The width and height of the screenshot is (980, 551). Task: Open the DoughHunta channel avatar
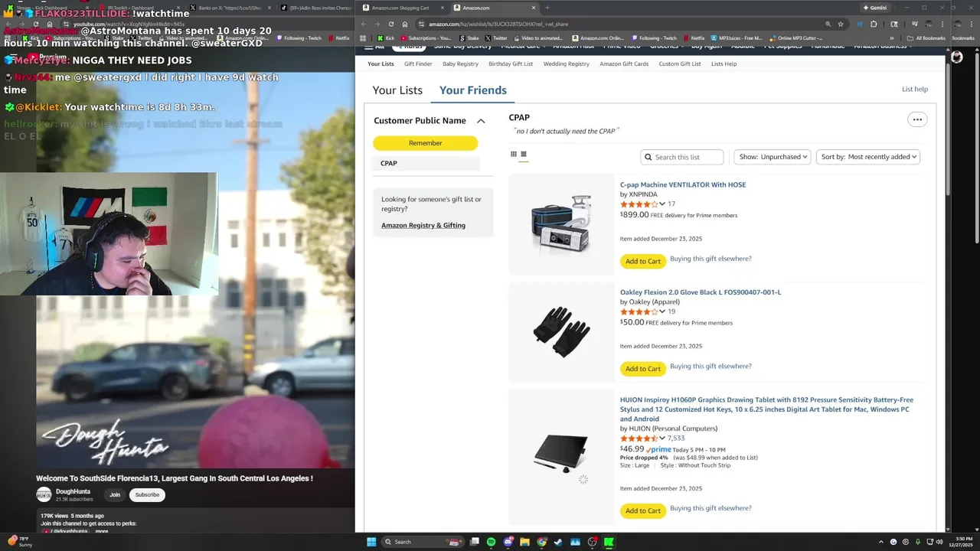[44, 494]
